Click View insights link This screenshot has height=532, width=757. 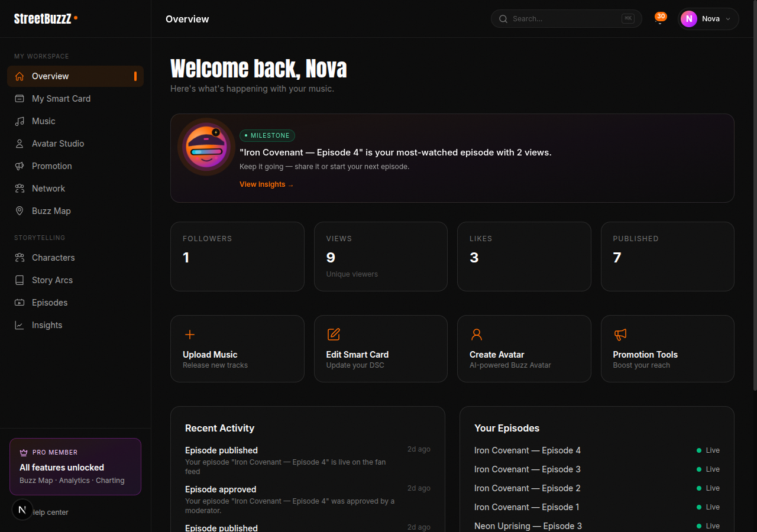coord(266,184)
